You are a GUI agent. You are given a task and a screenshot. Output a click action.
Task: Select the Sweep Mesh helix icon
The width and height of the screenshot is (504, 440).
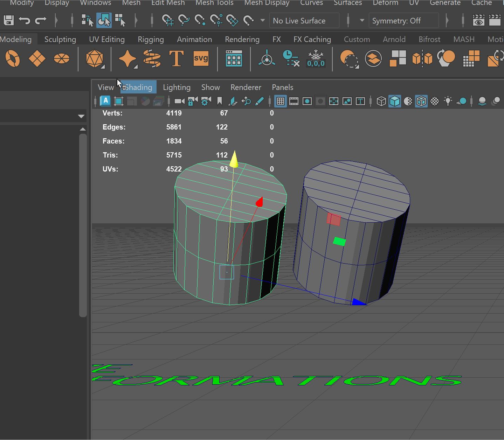pyautogui.click(x=152, y=58)
